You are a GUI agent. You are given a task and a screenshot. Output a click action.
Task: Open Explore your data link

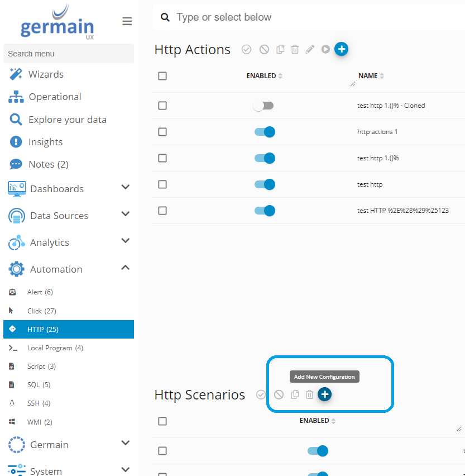point(67,120)
